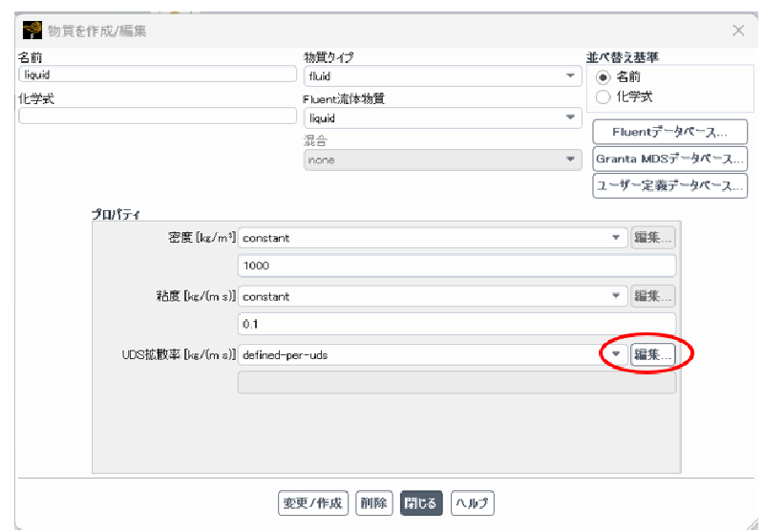
Task: Close the material create/edit dialog
Action: click(738, 31)
